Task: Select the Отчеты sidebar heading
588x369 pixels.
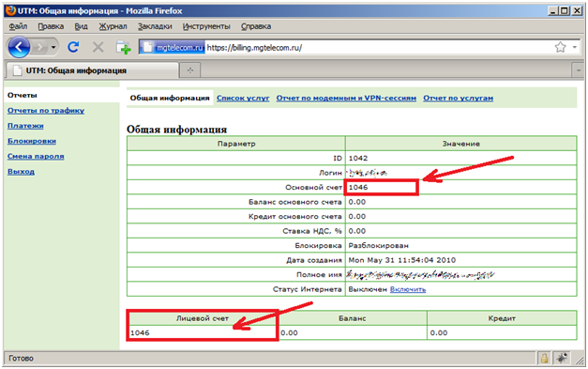Action: click(x=23, y=96)
